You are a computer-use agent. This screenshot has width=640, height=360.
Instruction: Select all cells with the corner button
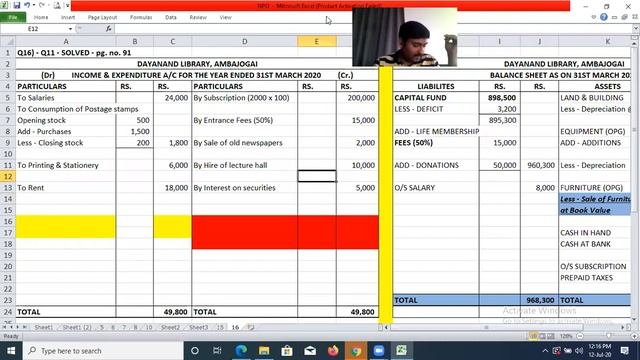point(8,41)
